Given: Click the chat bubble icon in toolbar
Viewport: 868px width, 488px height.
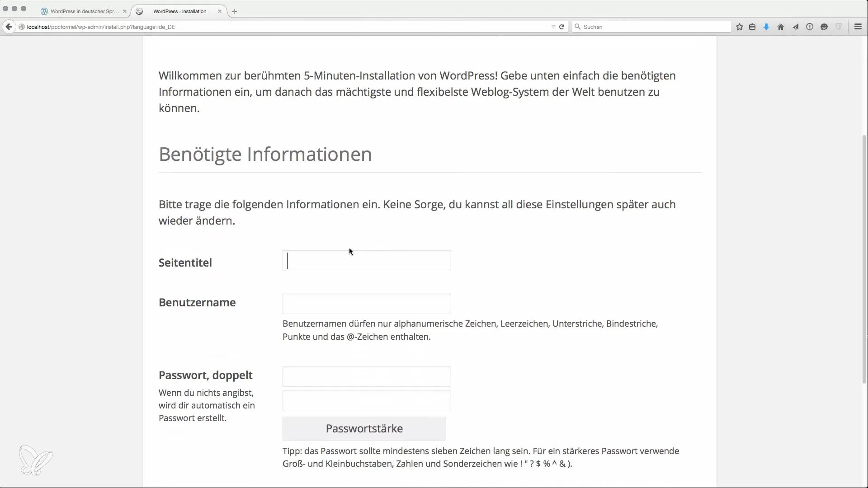Looking at the screenshot, I should click(x=824, y=27).
